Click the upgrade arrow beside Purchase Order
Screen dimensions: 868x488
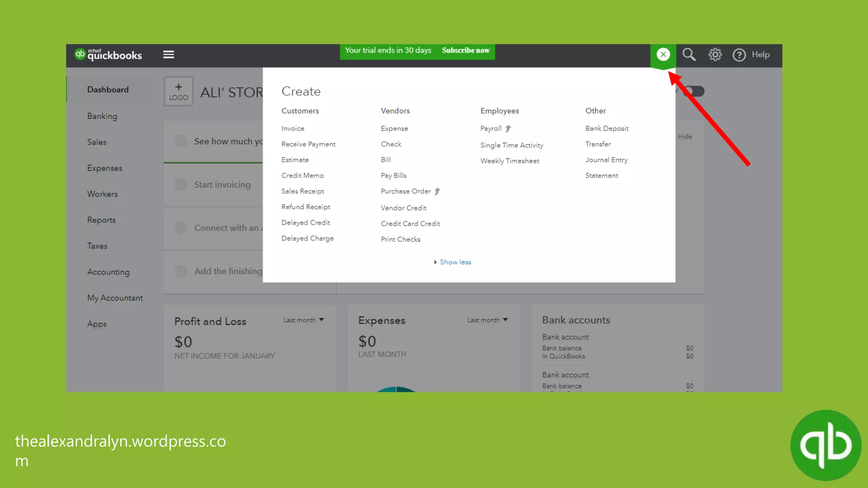point(437,191)
